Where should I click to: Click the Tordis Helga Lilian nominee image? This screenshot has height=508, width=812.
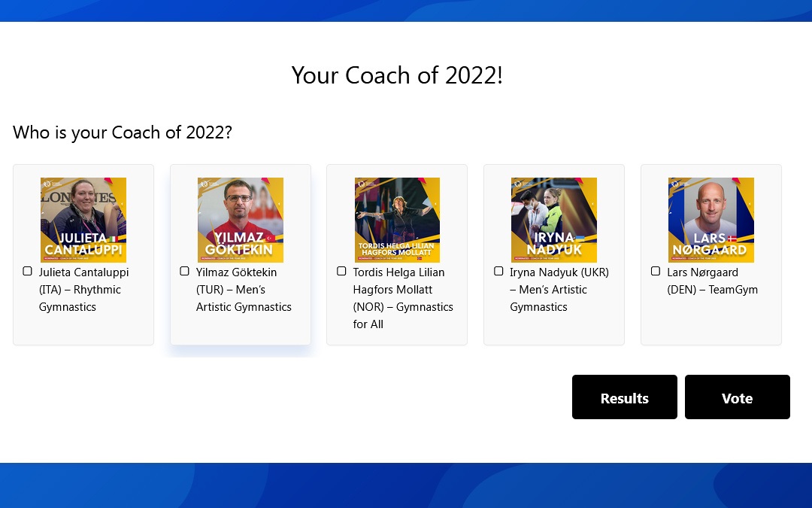397,220
